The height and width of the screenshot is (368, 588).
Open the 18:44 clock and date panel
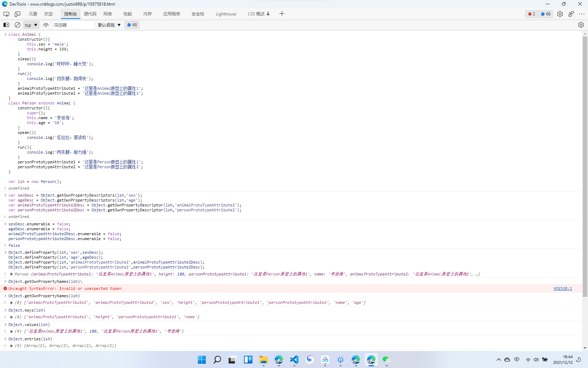tap(563, 360)
